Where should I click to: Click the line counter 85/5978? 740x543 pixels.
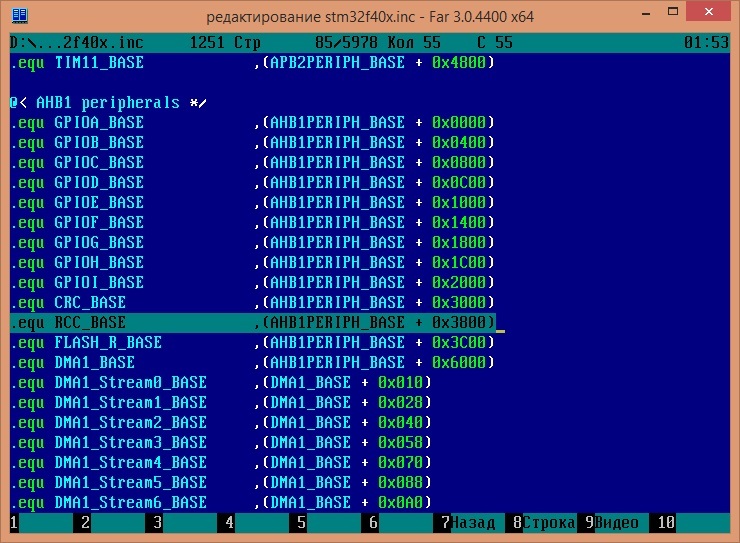coord(346,43)
